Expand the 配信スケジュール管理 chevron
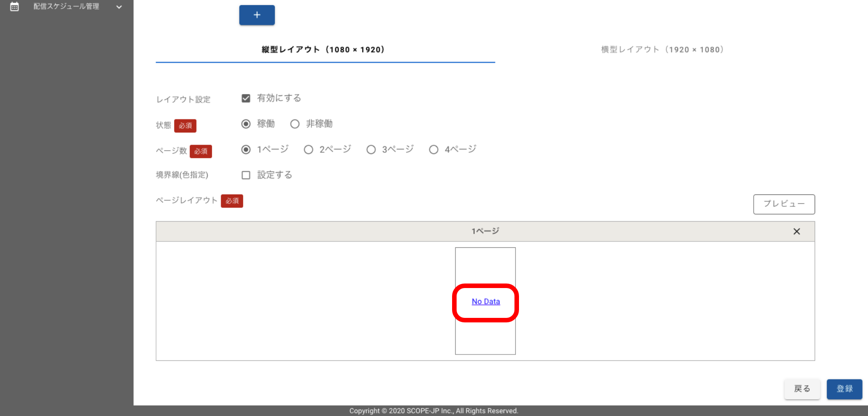This screenshot has height=416, width=868. click(x=119, y=7)
